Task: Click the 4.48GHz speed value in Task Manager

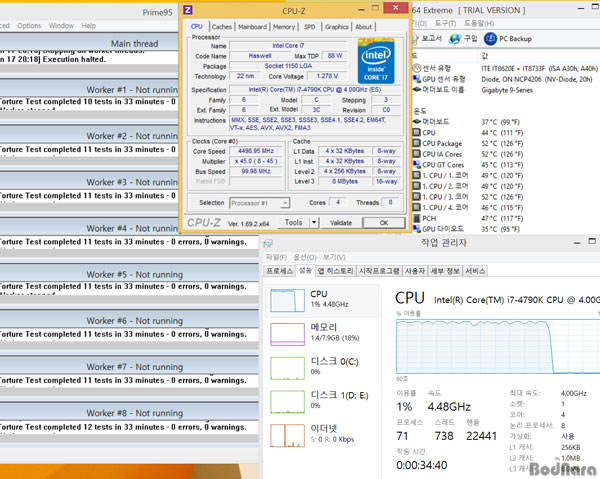Action: [x=449, y=407]
